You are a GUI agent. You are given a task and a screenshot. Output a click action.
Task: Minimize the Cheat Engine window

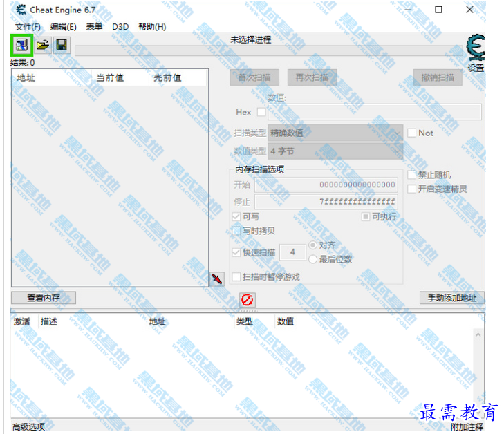408,10
